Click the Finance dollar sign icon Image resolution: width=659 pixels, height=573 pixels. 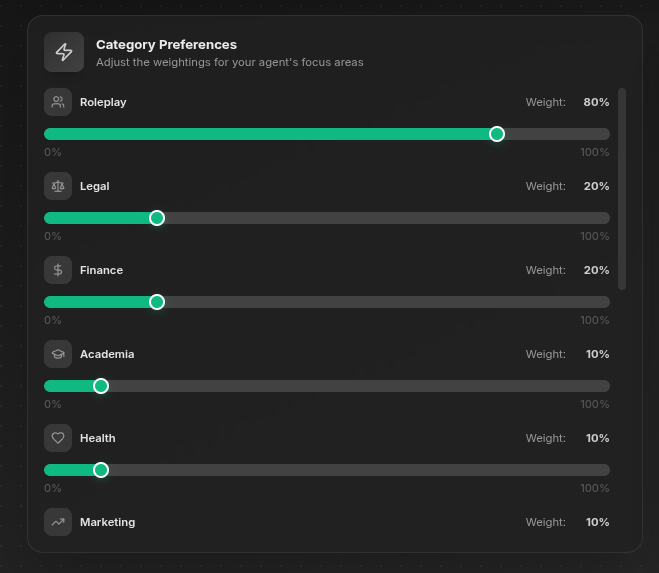click(58, 270)
